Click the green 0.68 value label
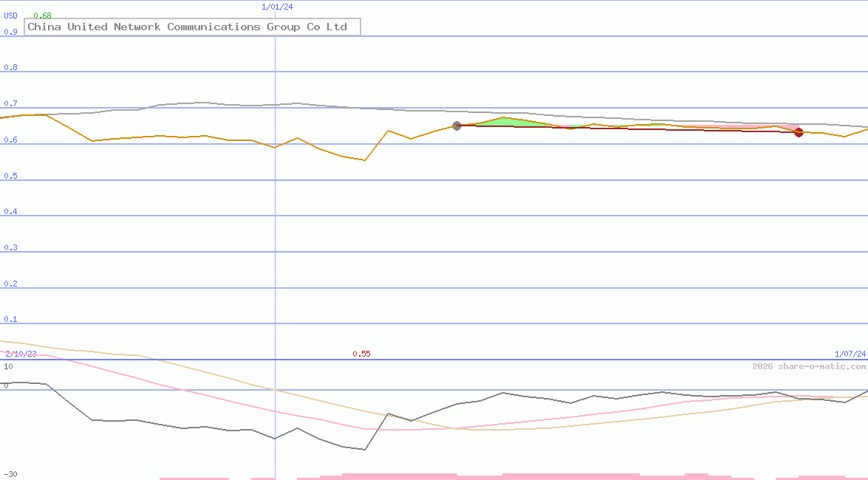 coord(43,16)
